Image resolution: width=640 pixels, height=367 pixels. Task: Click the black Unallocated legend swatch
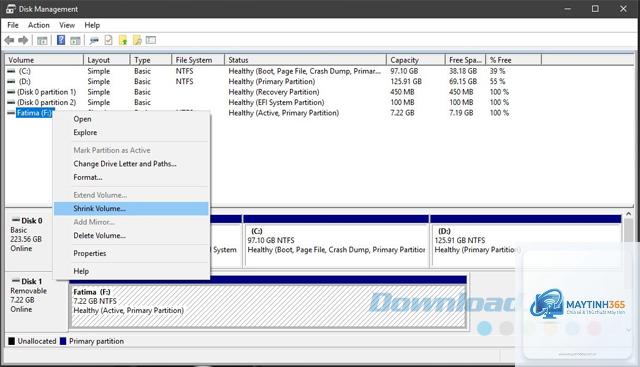11,341
